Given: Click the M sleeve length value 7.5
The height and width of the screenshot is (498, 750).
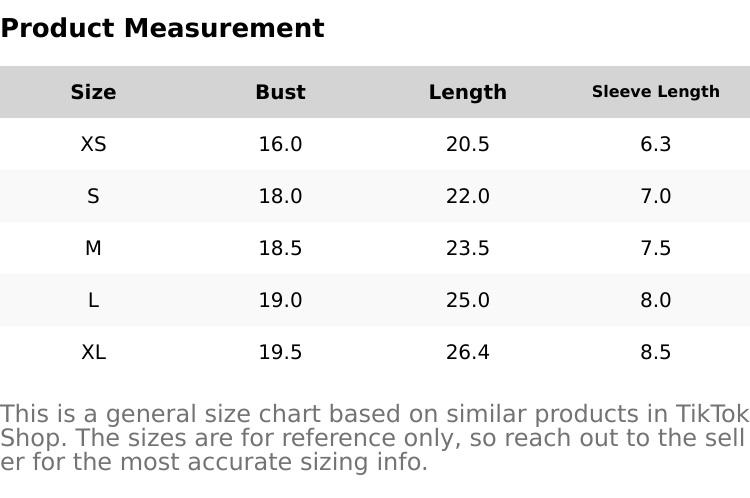Looking at the screenshot, I should click(x=655, y=248).
